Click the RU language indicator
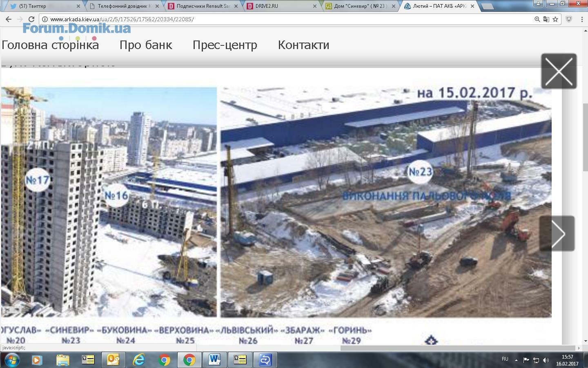588x368 pixels. 505,359
